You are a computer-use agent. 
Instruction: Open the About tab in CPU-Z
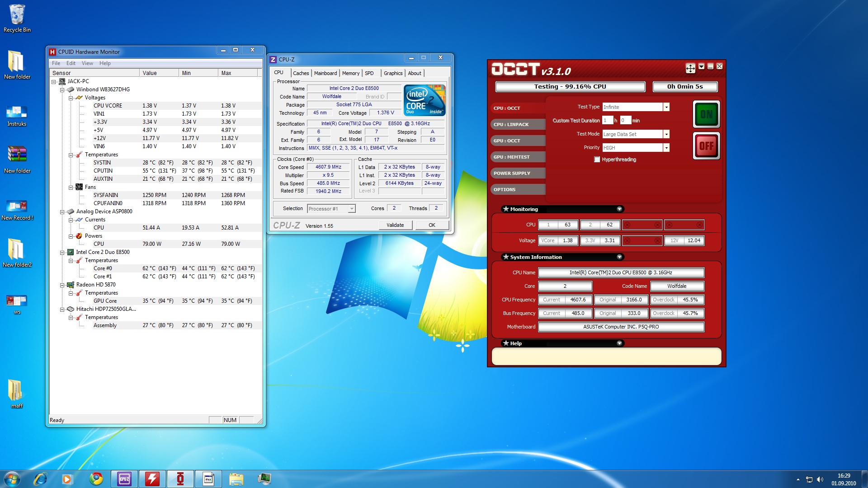point(415,73)
